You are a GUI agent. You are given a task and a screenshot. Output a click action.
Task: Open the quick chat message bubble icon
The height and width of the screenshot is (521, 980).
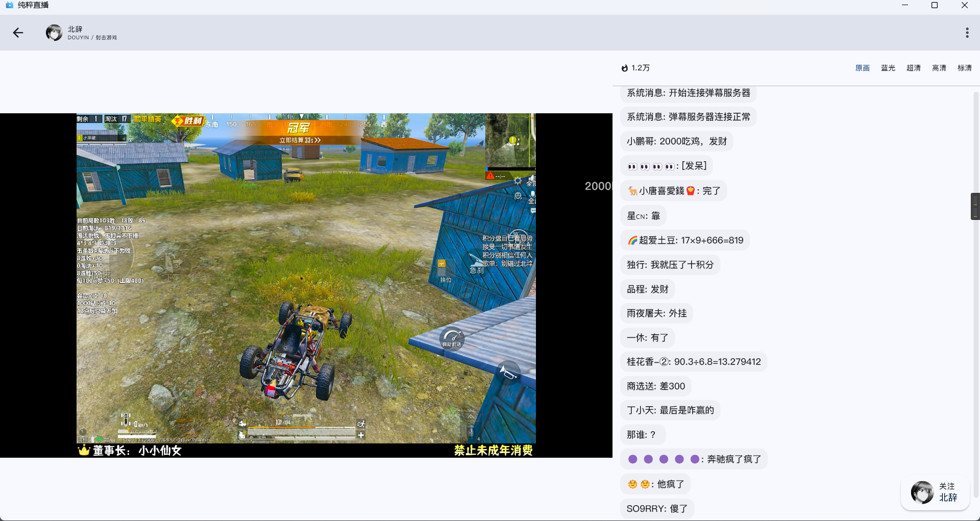[532, 211]
